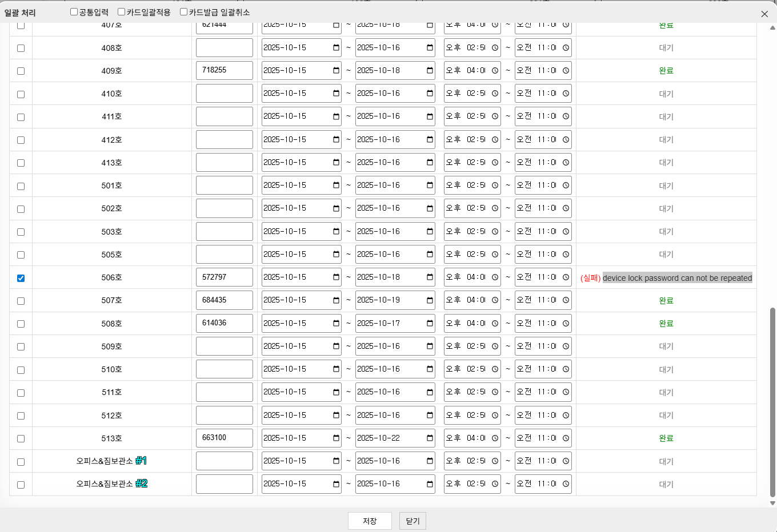Click clock icon of 410호 check-in time
777x532 pixels.
[x=495, y=94]
